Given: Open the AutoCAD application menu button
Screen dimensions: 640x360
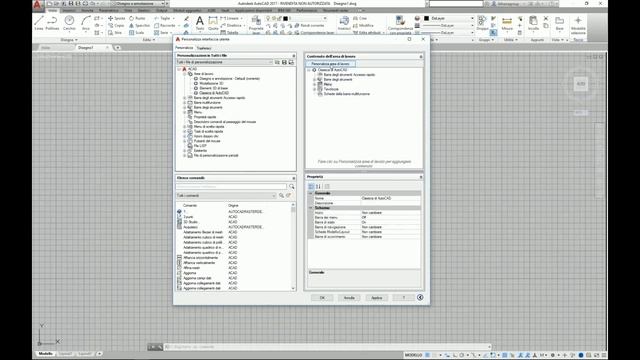Looking at the screenshot, I should [x=37, y=4].
